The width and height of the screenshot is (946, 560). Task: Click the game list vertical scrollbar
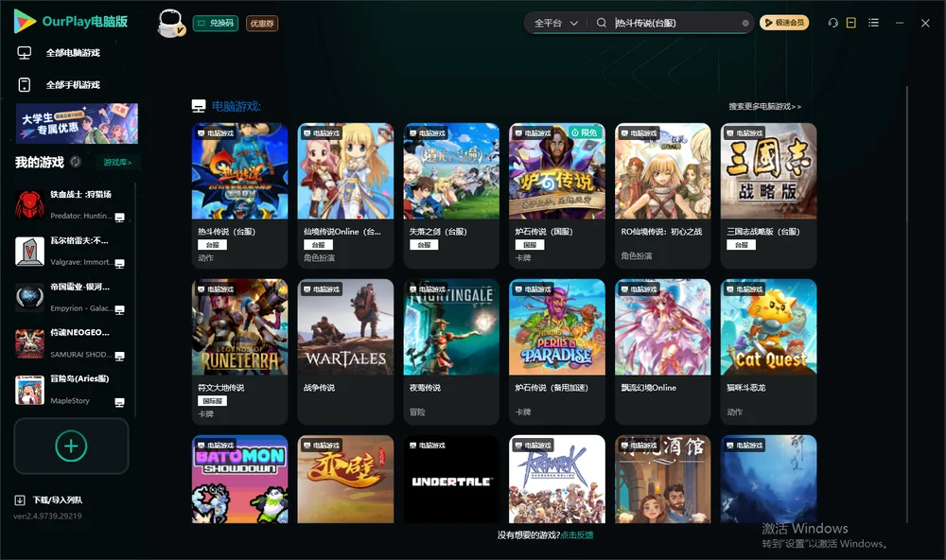pos(907,305)
